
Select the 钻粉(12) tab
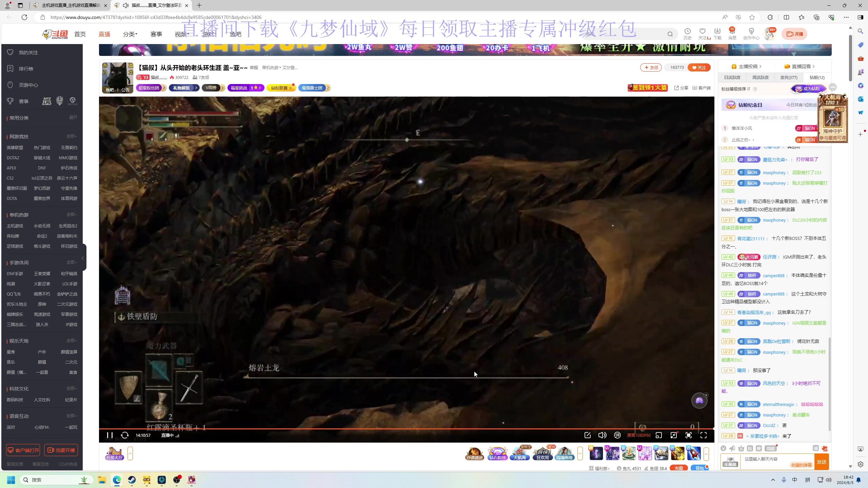(817, 78)
